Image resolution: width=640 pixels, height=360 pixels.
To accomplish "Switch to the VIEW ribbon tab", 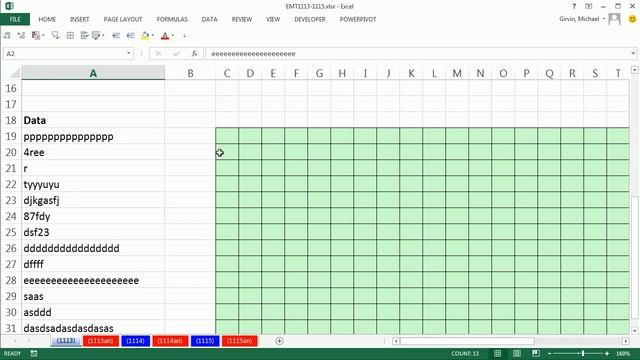I will click(273, 19).
